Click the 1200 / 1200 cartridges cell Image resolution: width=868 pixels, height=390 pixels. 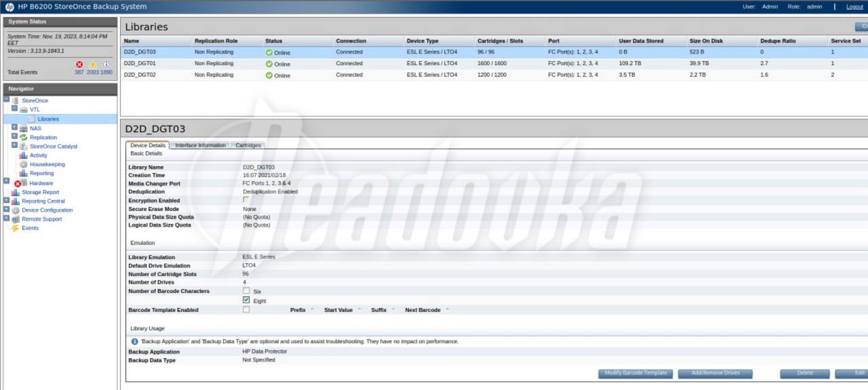coord(492,75)
